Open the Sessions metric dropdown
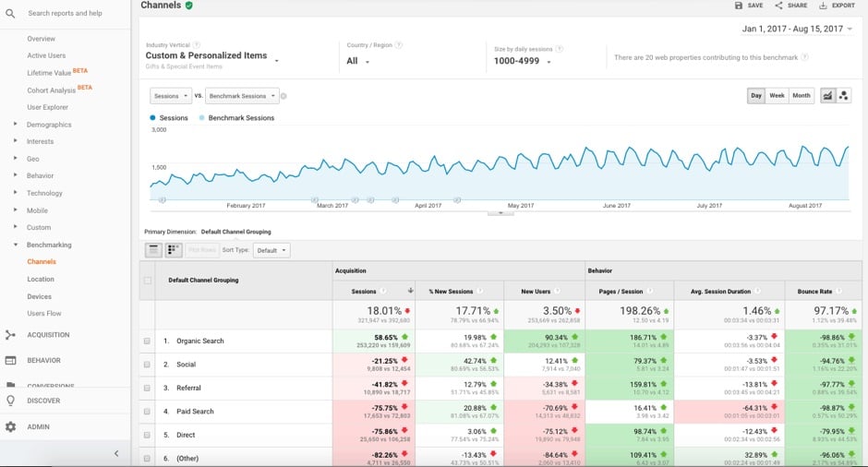Image resolution: width=868 pixels, height=467 pixels. pos(171,96)
